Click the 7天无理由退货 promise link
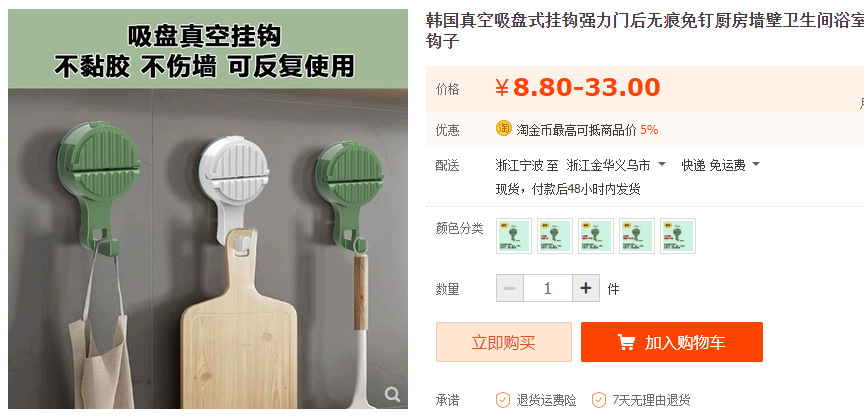Image resolution: width=864 pixels, height=420 pixels. [651, 400]
